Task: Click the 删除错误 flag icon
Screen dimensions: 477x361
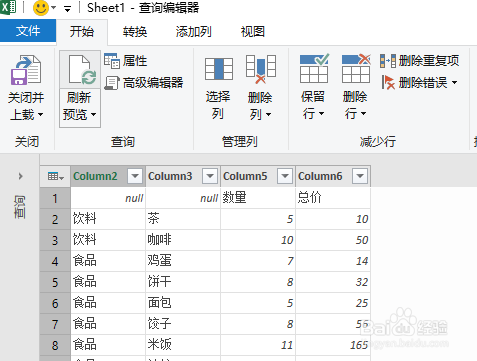Action: 388,82
